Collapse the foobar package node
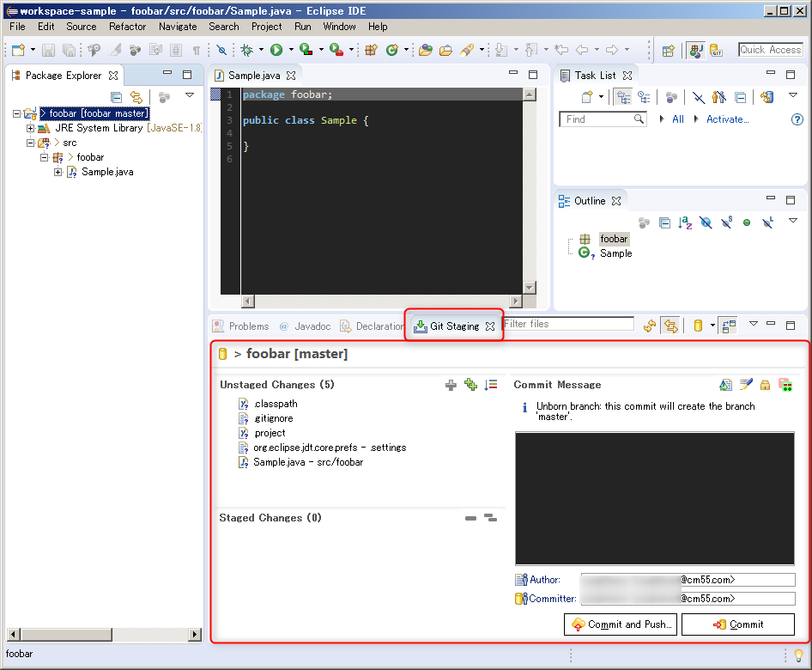 tap(45, 157)
